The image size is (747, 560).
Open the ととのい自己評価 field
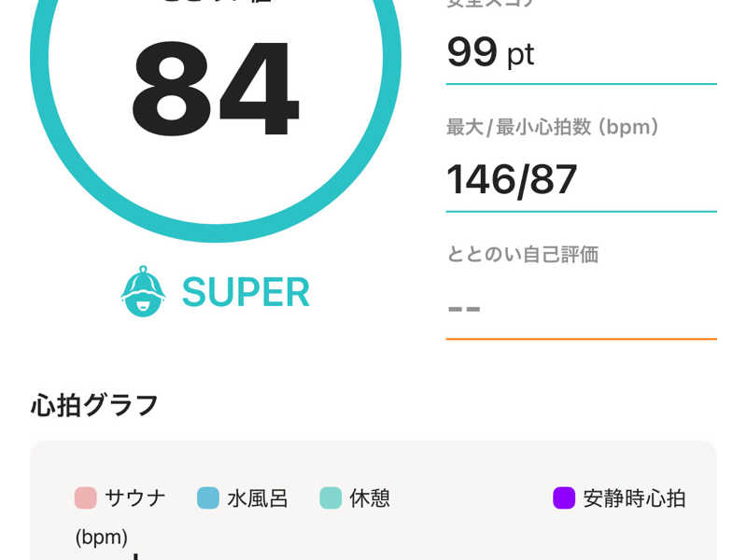pyautogui.click(x=581, y=290)
